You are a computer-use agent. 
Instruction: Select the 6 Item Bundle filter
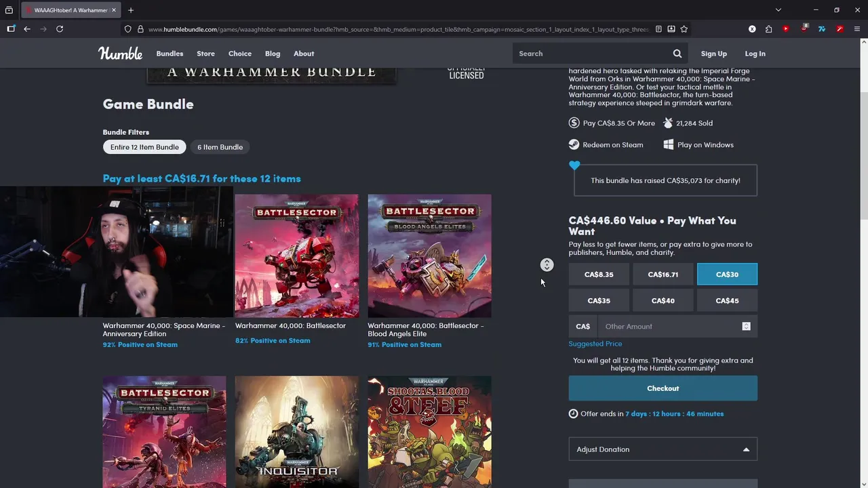click(x=220, y=147)
